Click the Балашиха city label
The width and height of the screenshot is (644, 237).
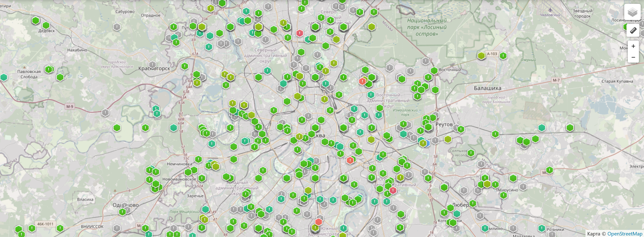tap(488, 88)
